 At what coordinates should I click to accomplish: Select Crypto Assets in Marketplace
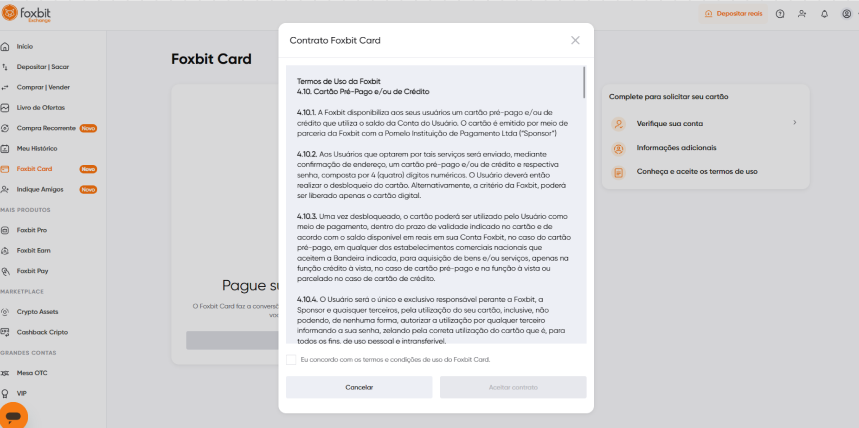click(37, 312)
